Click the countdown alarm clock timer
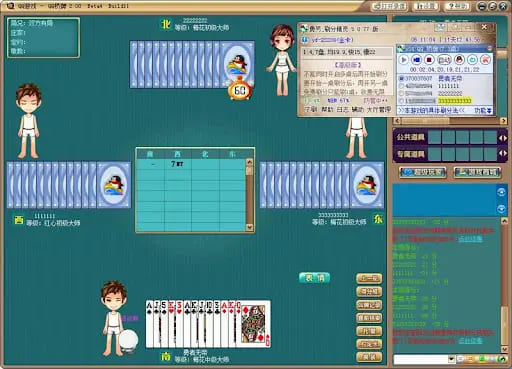The height and width of the screenshot is (369, 512). pyautogui.click(x=240, y=89)
